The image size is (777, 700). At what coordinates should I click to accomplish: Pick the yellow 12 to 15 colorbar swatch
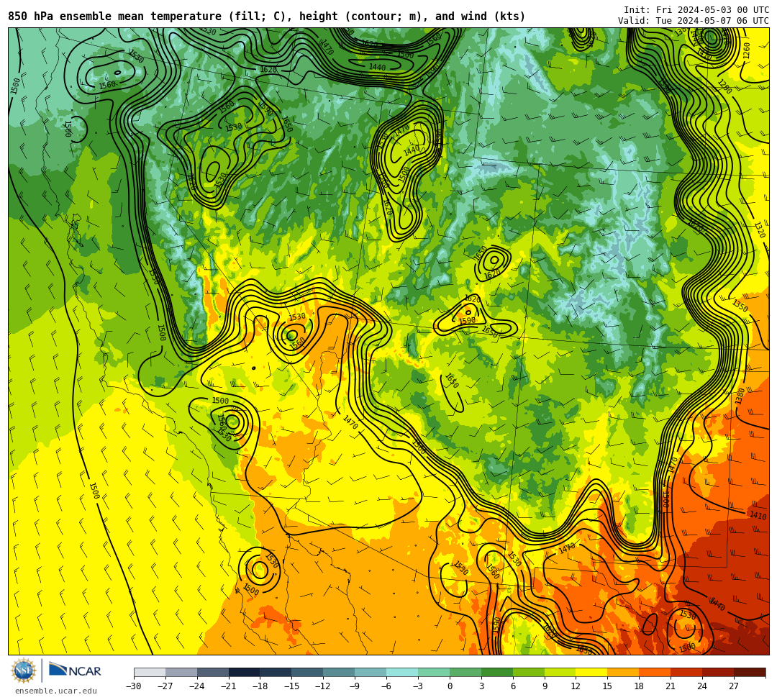pos(592,672)
